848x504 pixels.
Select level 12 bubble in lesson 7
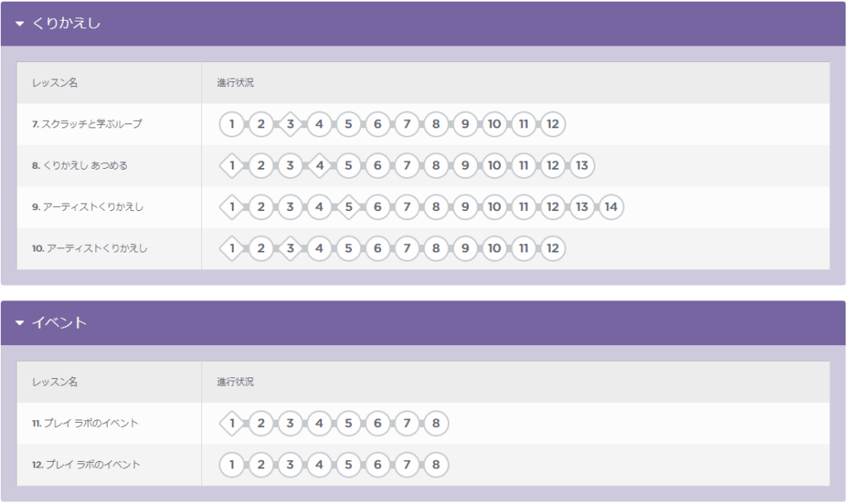click(552, 124)
